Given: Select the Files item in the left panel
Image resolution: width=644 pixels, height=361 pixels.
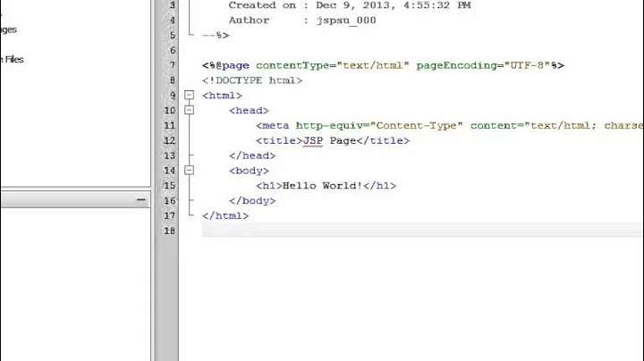Looking at the screenshot, I should coord(14,60).
